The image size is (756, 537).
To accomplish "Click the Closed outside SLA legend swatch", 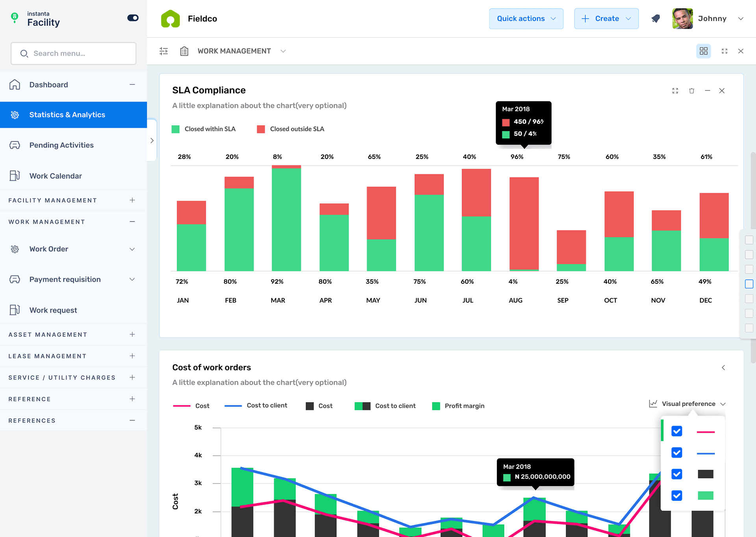I will point(261,129).
